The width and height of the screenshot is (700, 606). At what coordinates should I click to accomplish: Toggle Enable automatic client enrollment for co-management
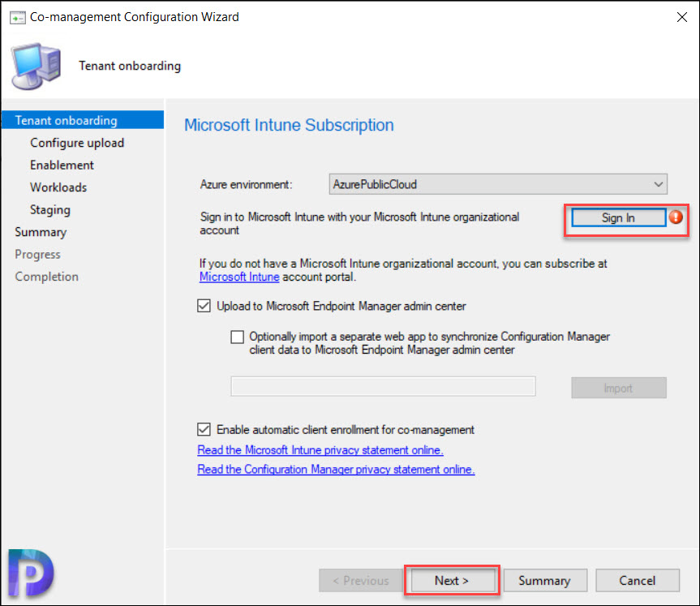pyautogui.click(x=204, y=430)
